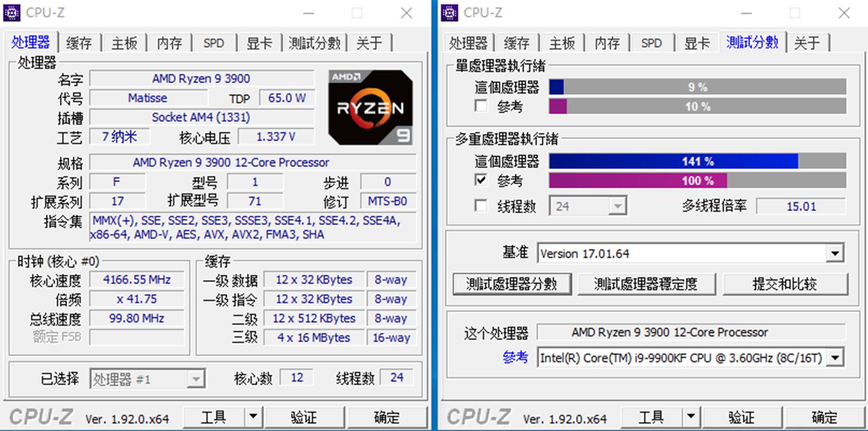The width and height of the screenshot is (868, 431).
Task: Enable the 线程数 checkbox
Action: coord(481,206)
